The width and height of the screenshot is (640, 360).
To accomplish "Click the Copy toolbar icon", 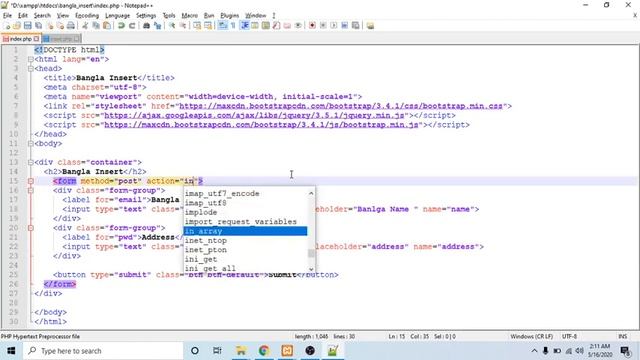I will tap(96, 26).
